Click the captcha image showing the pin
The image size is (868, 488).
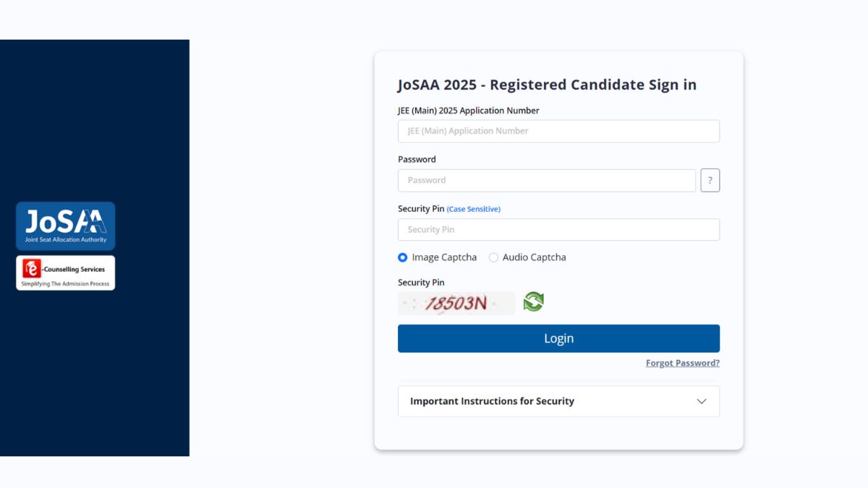[456, 303]
